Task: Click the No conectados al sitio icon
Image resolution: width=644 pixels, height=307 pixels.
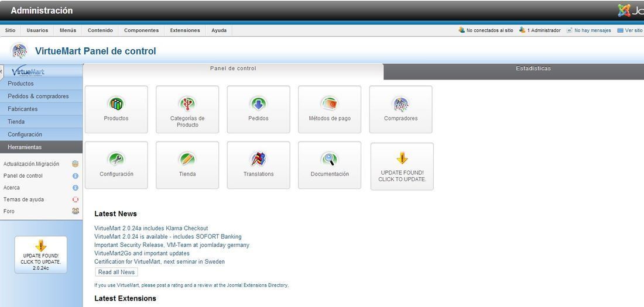Action: (x=462, y=30)
